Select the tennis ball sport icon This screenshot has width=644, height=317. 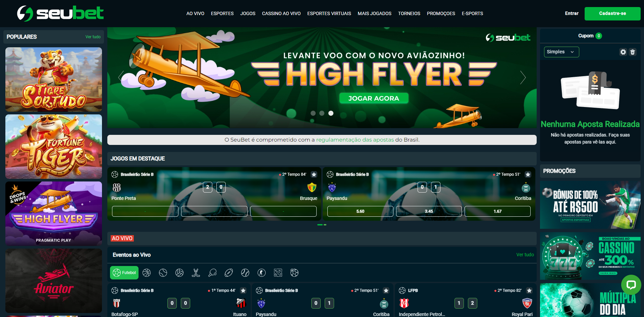[163, 273]
